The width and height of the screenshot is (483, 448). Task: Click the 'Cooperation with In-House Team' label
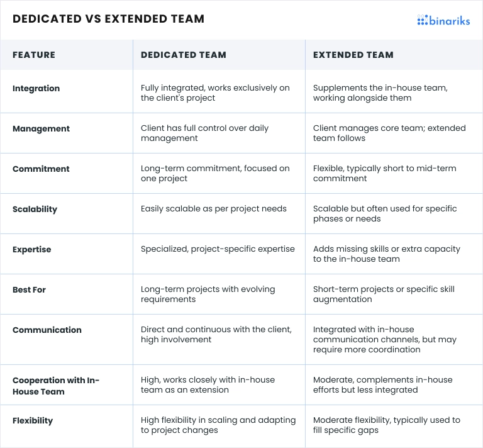pyautogui.click(x=56, y=386)
